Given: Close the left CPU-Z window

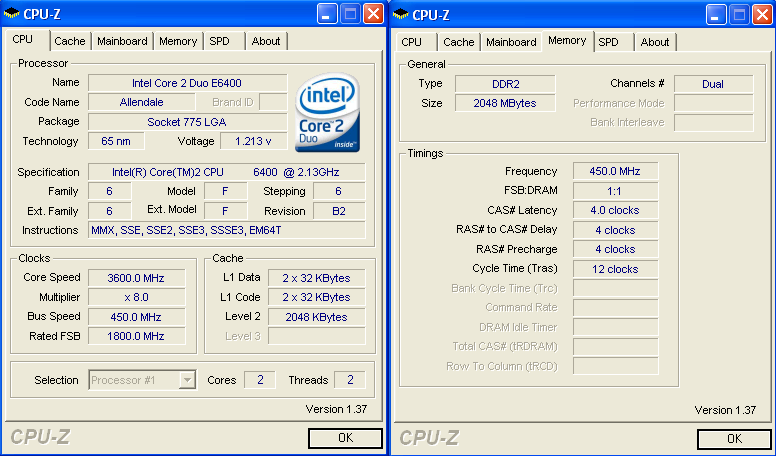Looking at the screenshot, I should (373, 14).
